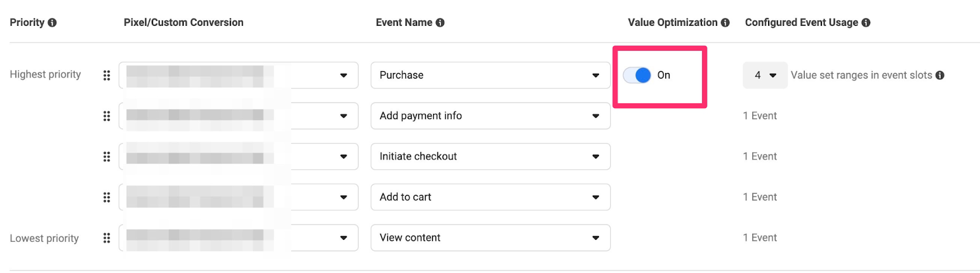Expand the Initiate checkout event dropdown
980x273 pixels.
[491, 156]
